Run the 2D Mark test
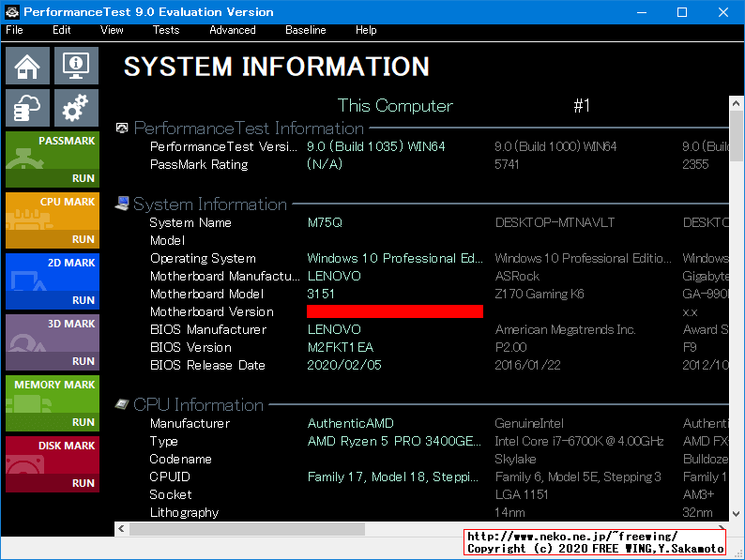The image size is (745, 560). 84,300
